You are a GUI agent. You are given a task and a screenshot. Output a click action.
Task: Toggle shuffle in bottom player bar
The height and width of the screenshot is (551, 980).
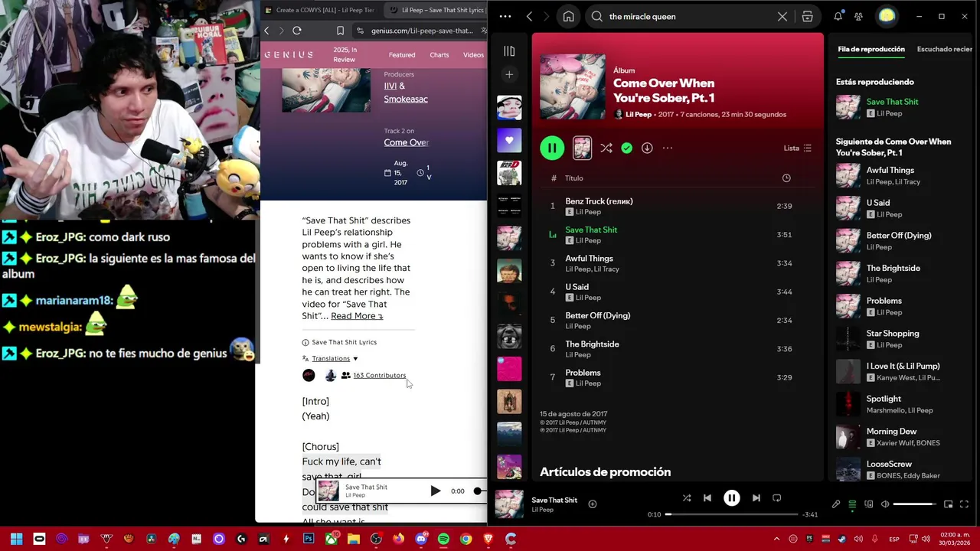(687, 498)
